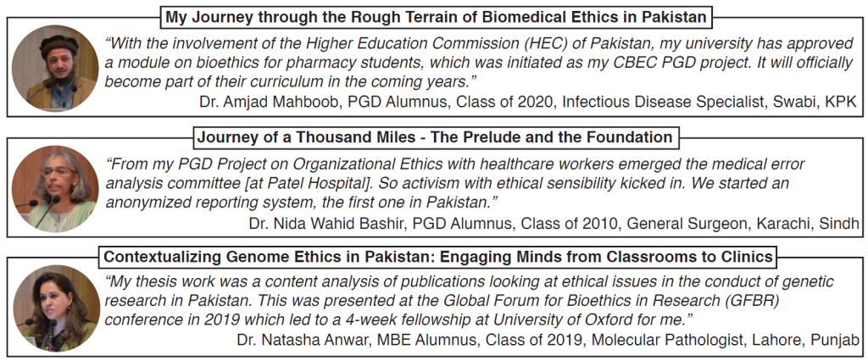The height and width of the screenshot is (361, 868).
Task: Click Dr. Nida Wahid Bashir's portrait photo
Action: pyautogui.click(x=55, y=188)
